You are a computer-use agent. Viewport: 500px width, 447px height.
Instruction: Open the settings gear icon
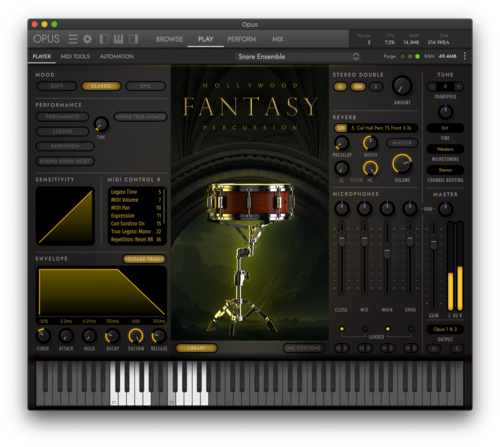[x=87, y=39]
